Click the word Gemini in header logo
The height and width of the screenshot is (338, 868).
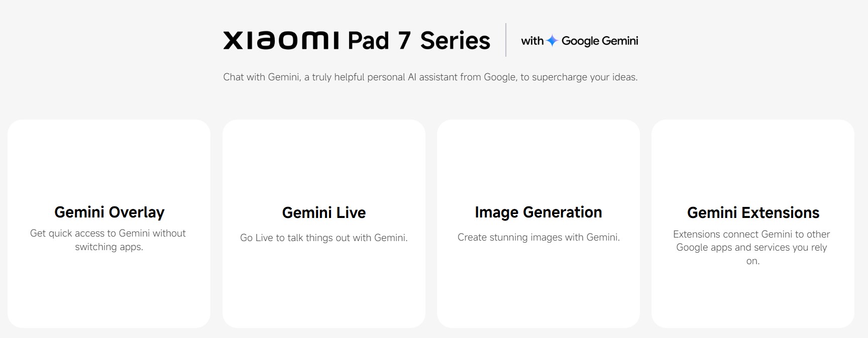tap(620, 41)
